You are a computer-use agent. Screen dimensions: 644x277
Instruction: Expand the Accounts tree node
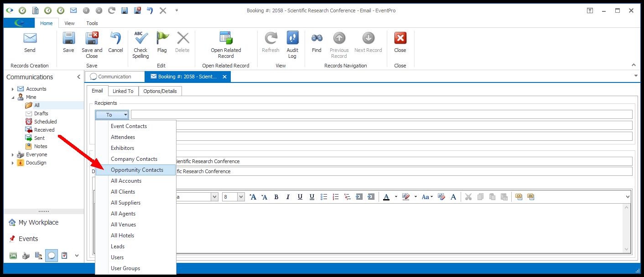(x=13, y=89)
